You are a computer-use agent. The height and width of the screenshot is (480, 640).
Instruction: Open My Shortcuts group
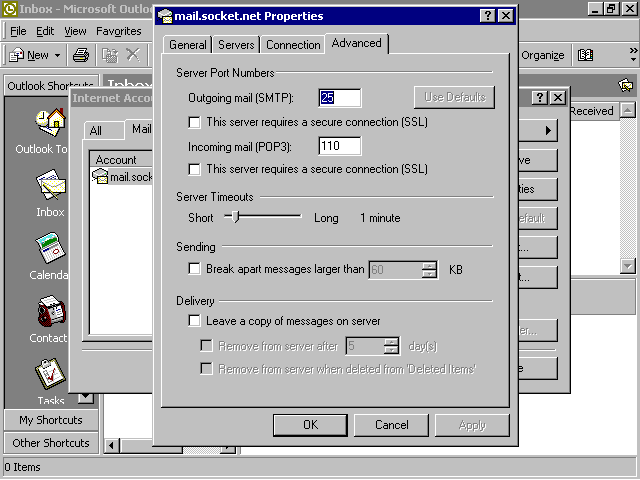coord(51,420)
